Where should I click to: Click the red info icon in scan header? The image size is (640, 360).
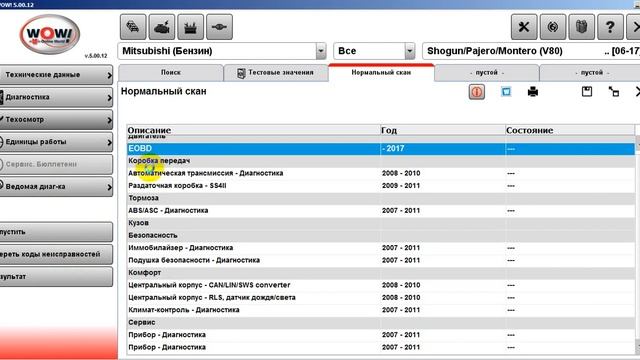(477, 92)
